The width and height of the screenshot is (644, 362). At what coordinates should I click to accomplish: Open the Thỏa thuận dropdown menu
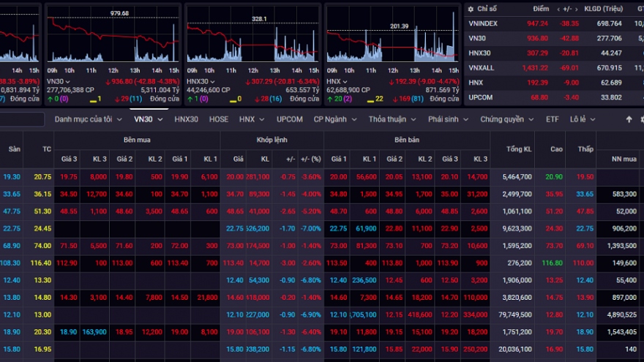pyautogui.click(x=392, y=119)
